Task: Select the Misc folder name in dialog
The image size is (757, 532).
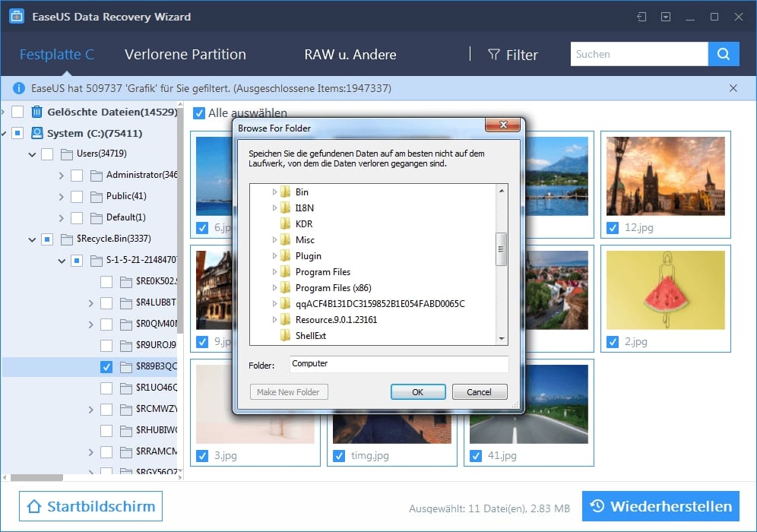Action: coord(305,240)
